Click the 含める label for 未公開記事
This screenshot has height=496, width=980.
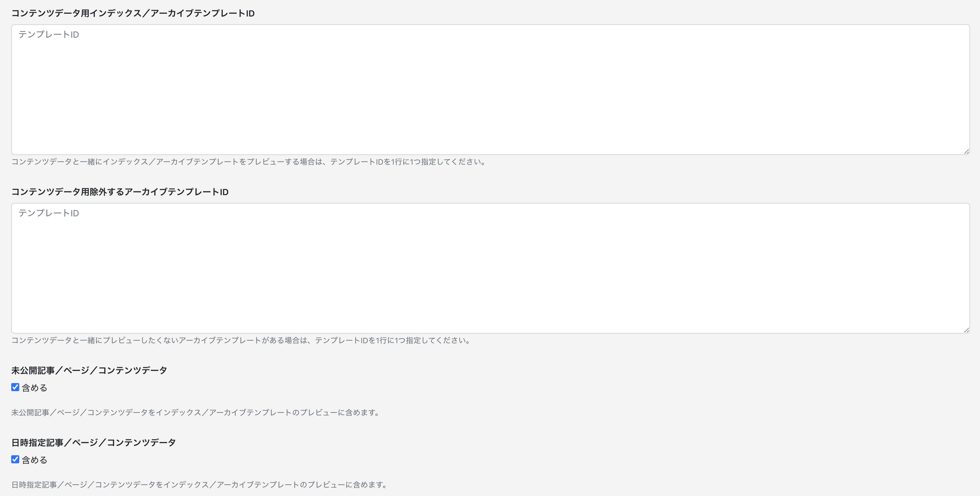click(x=35, y=388)
